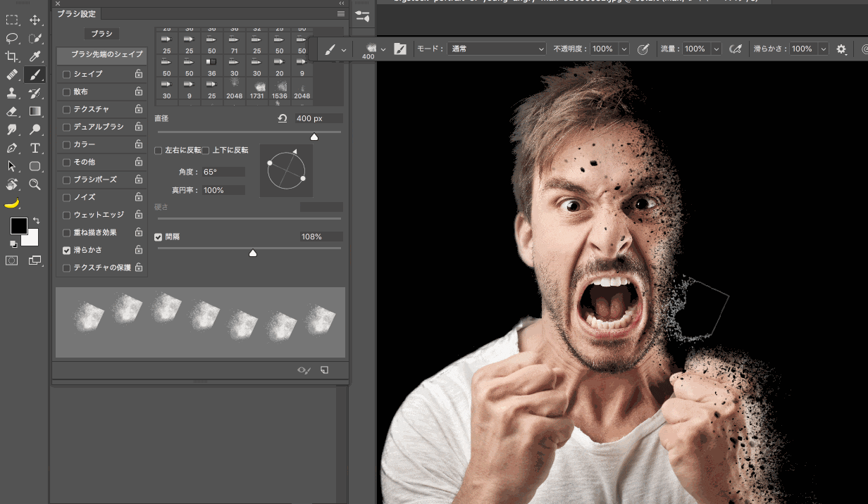
Task: Open 不透明度 opacity slider dropdown
Action: (x=624, y=49)
